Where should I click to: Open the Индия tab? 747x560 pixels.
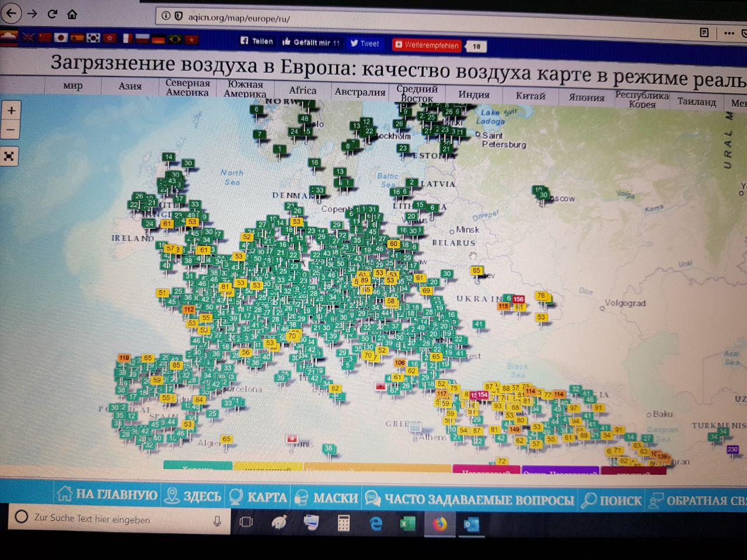coord(474,94)
